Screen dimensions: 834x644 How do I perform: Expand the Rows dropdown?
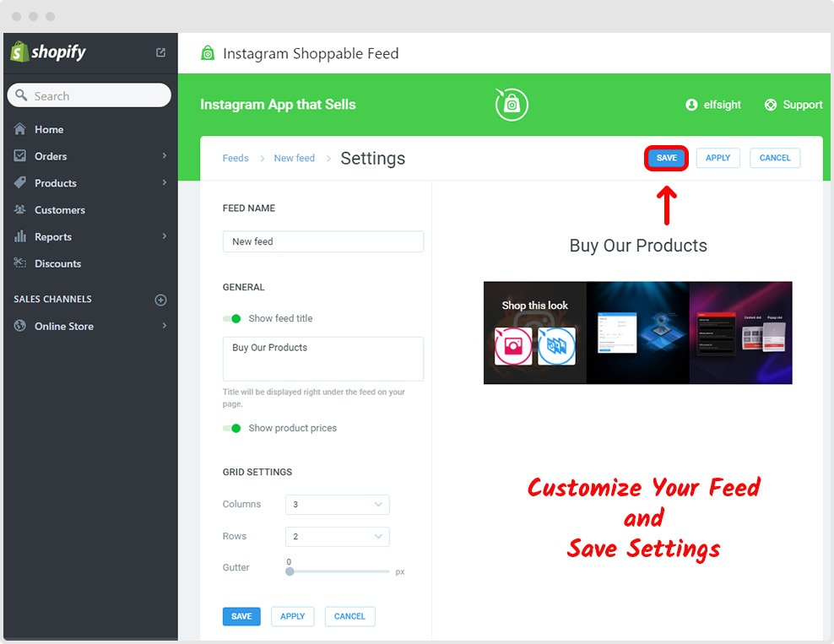pyautogui.click(x=337, y=536)
